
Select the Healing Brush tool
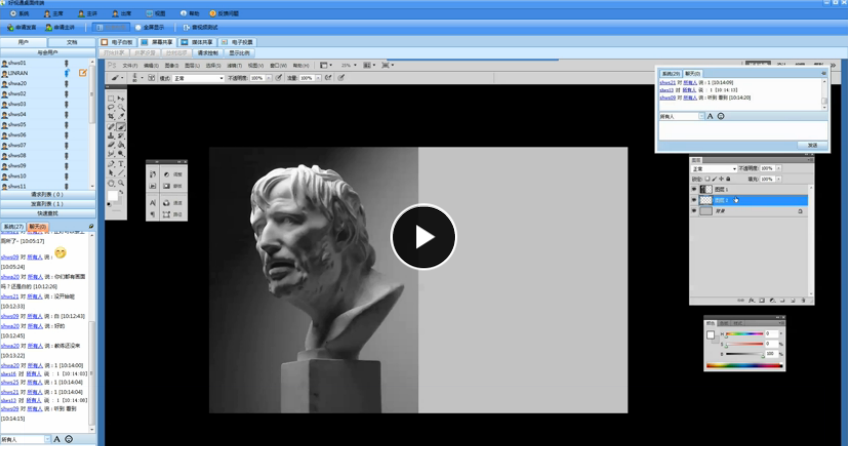pos(110,127)
